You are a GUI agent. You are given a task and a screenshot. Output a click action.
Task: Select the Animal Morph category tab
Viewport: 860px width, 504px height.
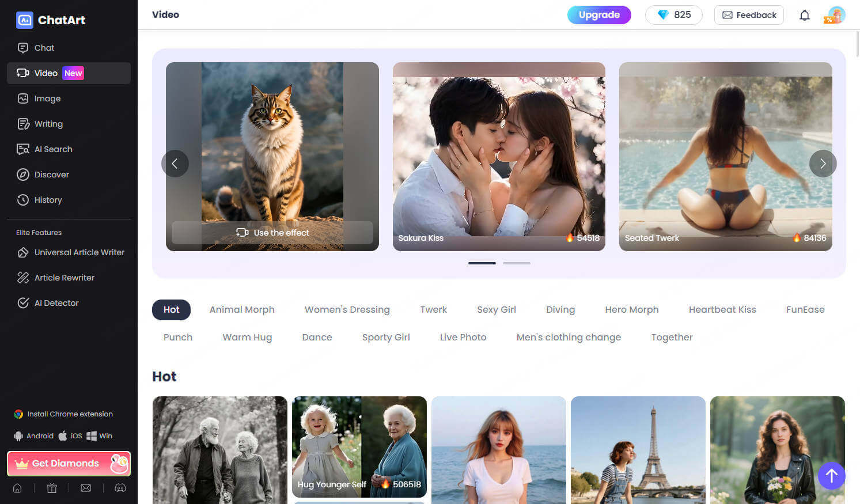click(x=242, y=310)
